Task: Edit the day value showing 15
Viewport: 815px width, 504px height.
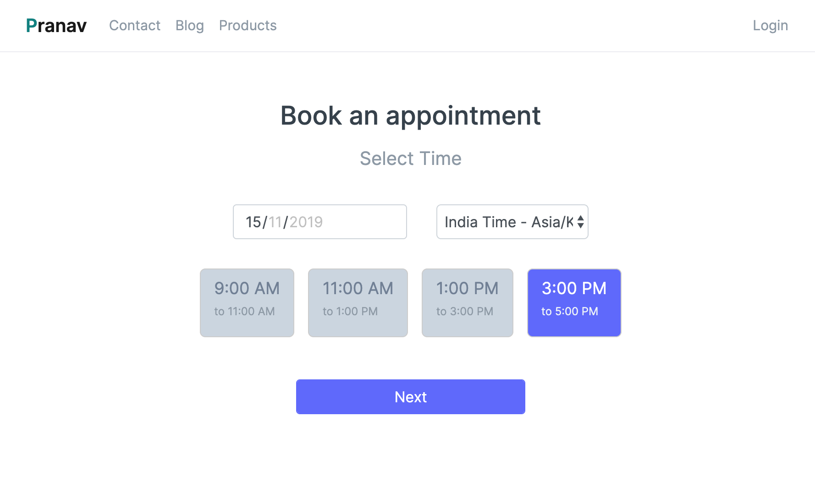Action: click(x=253, y=222)
